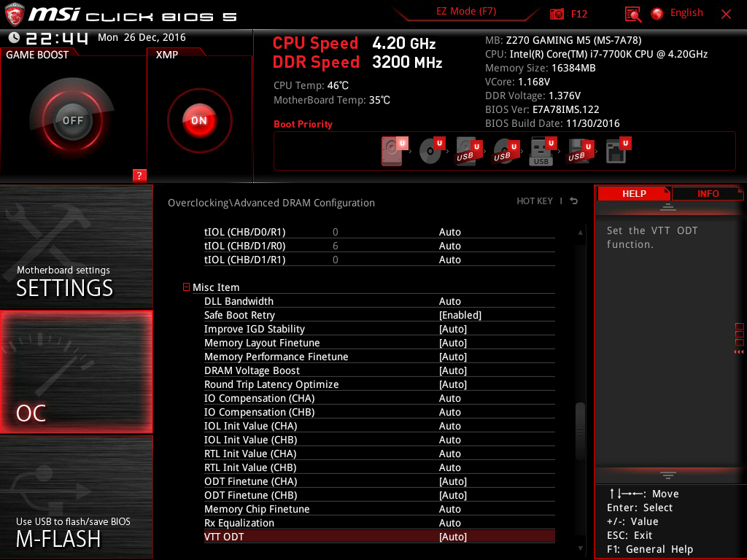This screenshot has height=560, width=747.
Task: Select the IO Compensation (CHA) Auto value
Action: click(x=449, y=398)
